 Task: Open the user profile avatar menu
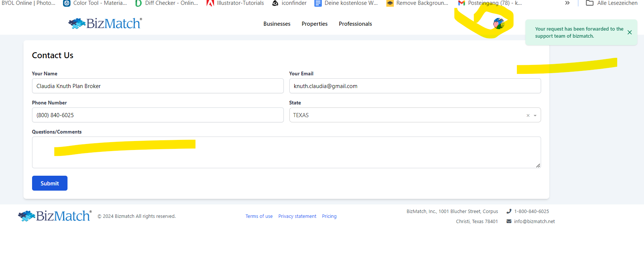pos(499,24)
